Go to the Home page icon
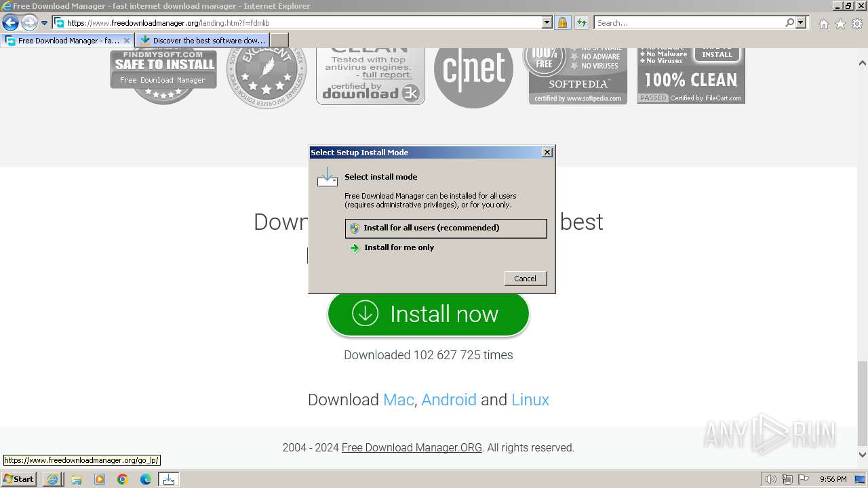Image resolution: width=868 pixels, height=488 pixels. [x=823, y=24]
